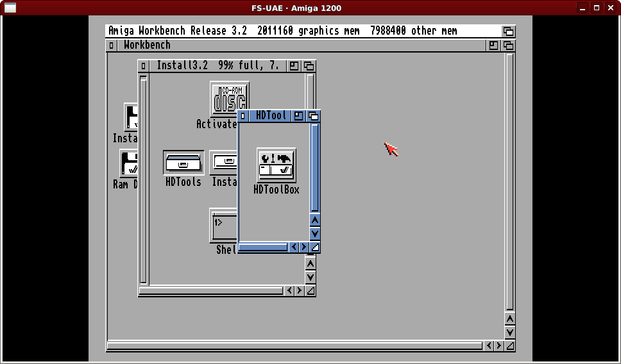Click the depth gadget of the HDTools window
The height and width of the screenshot is (364, 621).
313,116
